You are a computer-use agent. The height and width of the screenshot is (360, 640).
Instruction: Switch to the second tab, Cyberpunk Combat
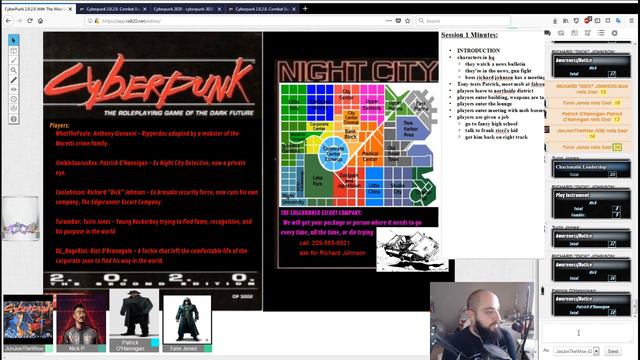(x=113, y=9)
